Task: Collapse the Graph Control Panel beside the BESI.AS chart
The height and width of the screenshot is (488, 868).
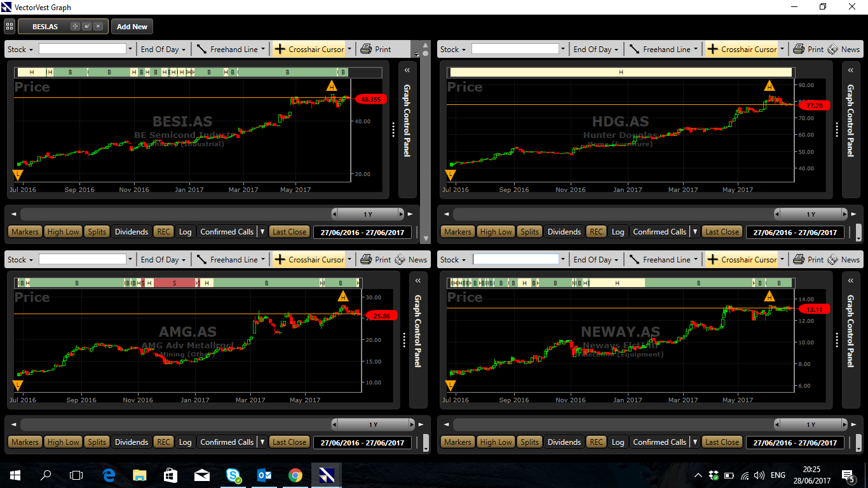Action: pos(407,70)
